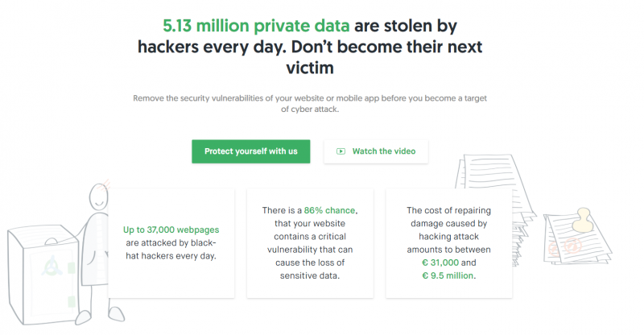Click the play icon beside Watch the video
The width and height of the screenshot is (644, 335).
pyautogui.click(x=341, y=151)
